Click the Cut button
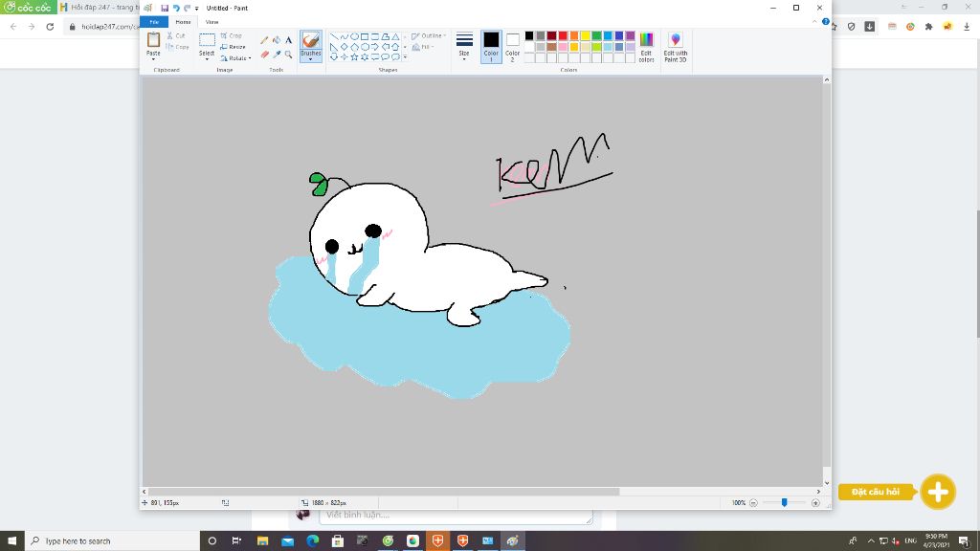 click(x=176, y=35)
